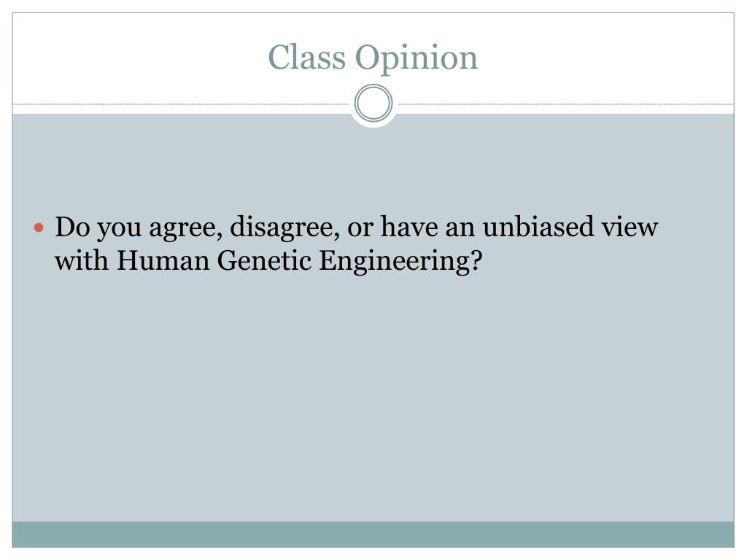Viewport: 747px width, 560px height.
Task: Click the empty gray area below the question
Action: [x=373, y=395]
